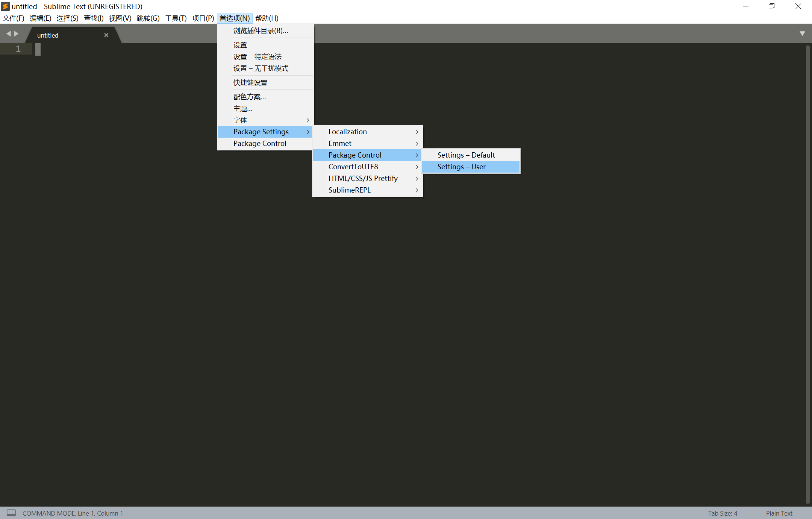Open 快捷键设置 key bindings
812x519 pixels.
pyautogui.click(x=265, y=83)
